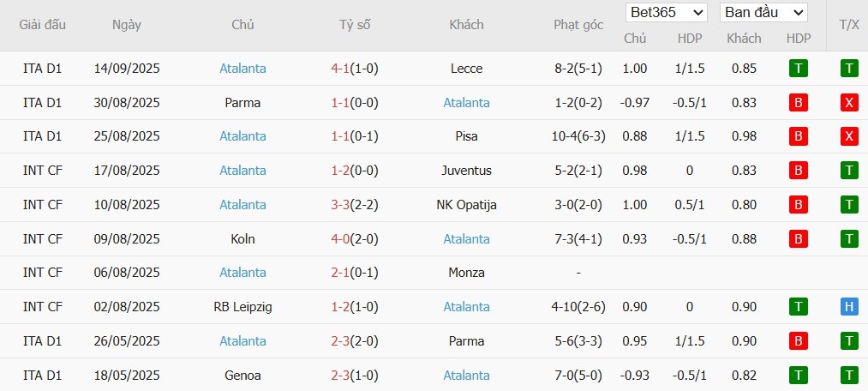Select the Phạt góc column header
Viewport: 868px width, 391px height.
(x=578, y=25)
